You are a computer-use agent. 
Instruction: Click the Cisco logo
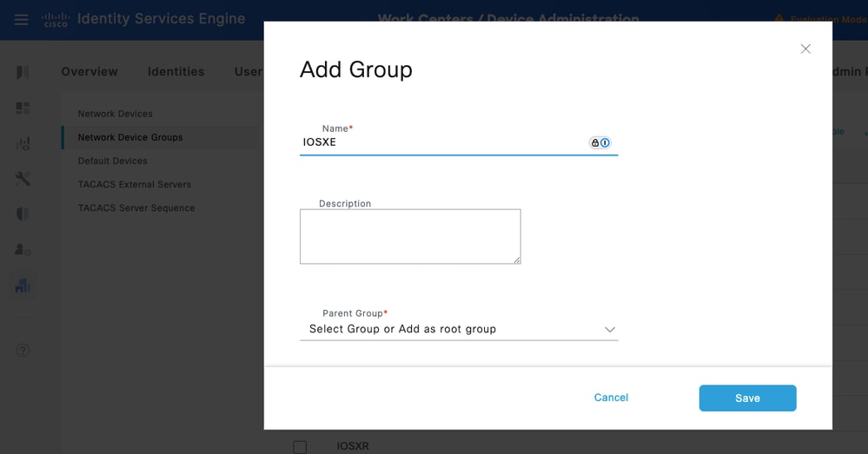(x=56, y=20)
